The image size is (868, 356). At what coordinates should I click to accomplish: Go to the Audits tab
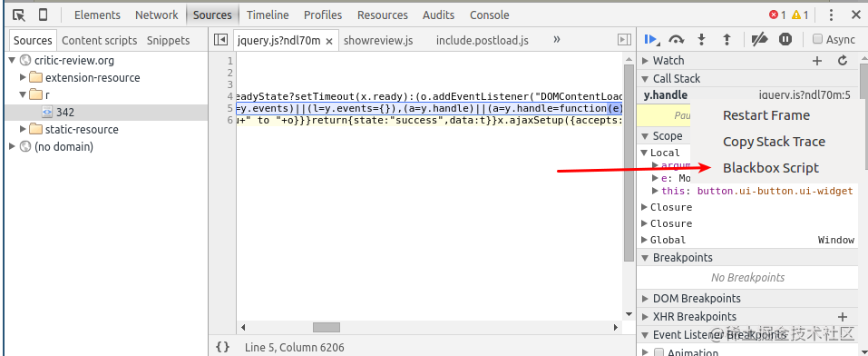pos(438,15)
